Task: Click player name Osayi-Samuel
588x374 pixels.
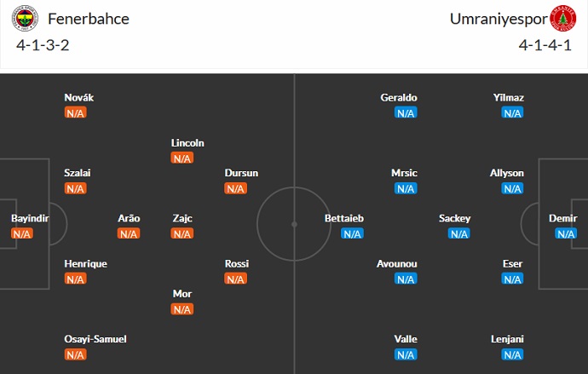Action: point(95,339)
